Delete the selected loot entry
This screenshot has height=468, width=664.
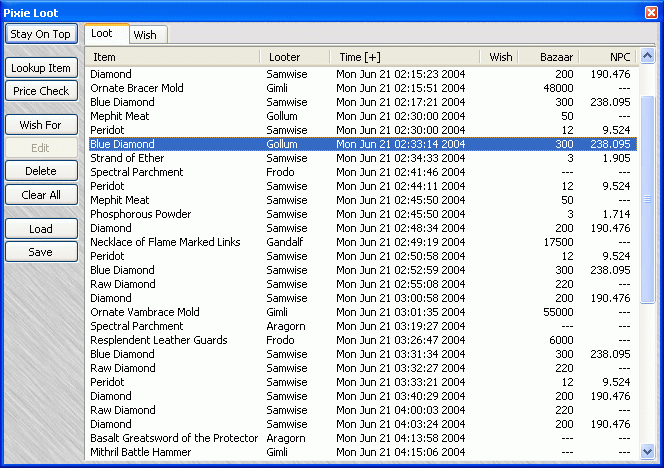[41, 171]
